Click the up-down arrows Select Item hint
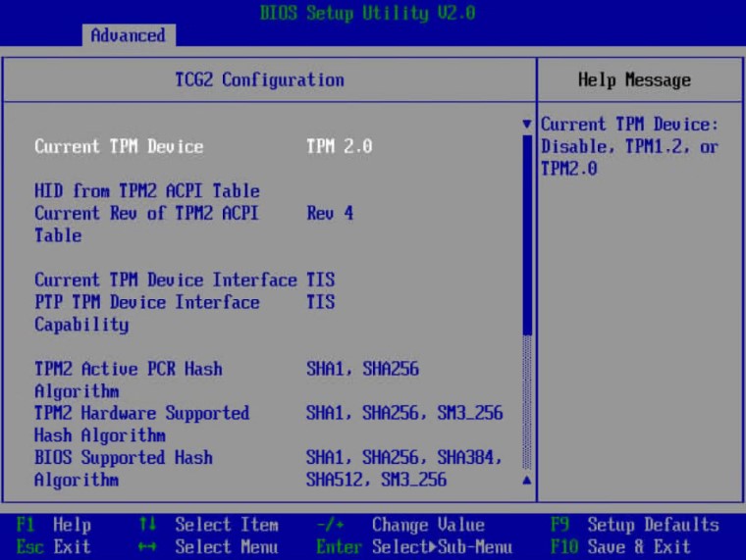746x560 pixels. 208,525
